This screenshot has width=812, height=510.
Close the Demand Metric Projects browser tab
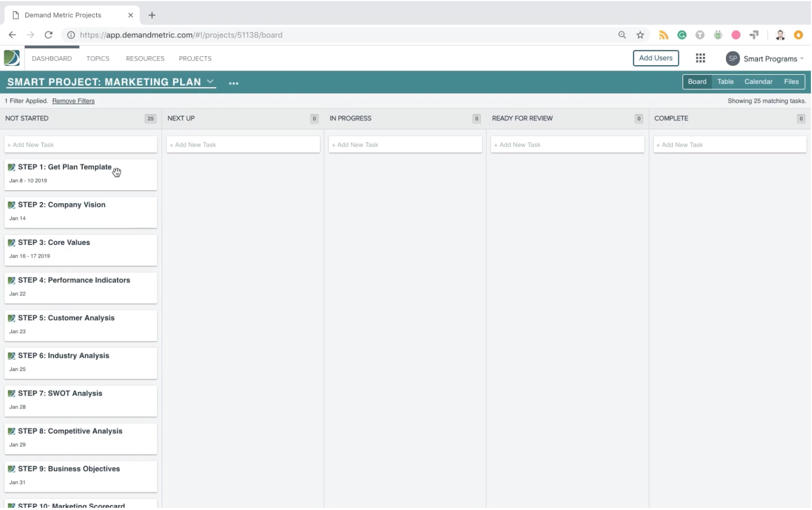coord(131,15)
